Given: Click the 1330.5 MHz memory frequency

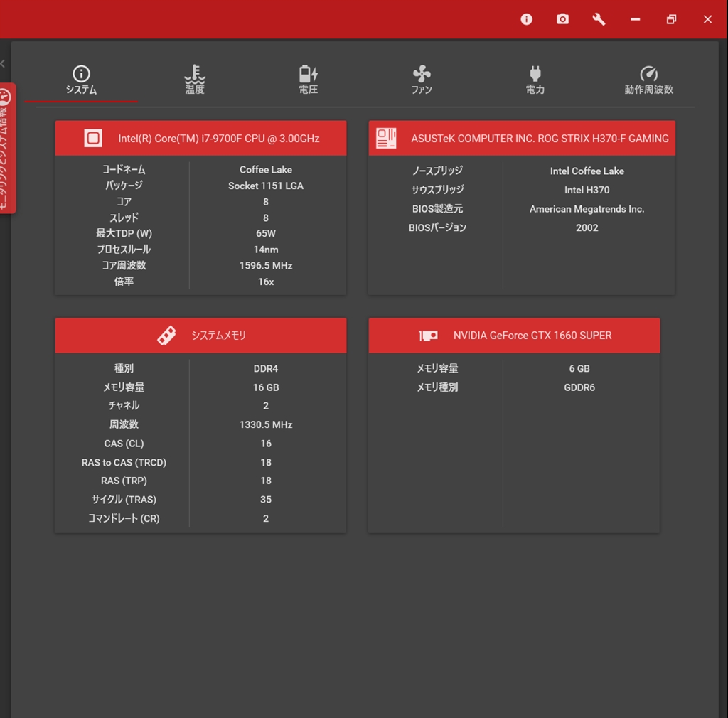Looking at the screenshot, I should coord(266,424).
